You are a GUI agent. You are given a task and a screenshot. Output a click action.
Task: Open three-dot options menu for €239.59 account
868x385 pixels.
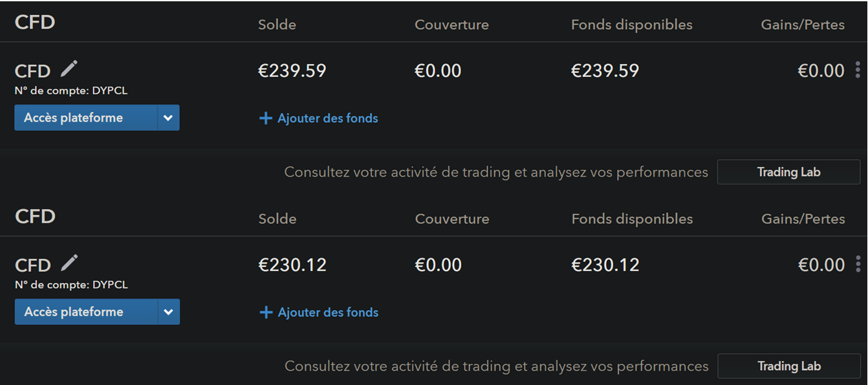(x=858, y=69)
